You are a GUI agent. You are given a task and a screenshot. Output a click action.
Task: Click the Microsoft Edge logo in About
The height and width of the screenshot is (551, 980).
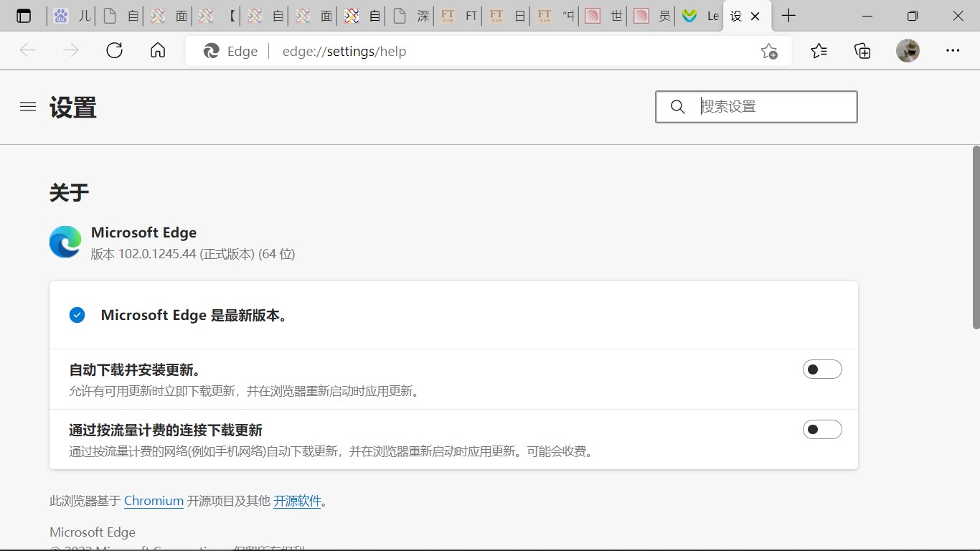65,242
